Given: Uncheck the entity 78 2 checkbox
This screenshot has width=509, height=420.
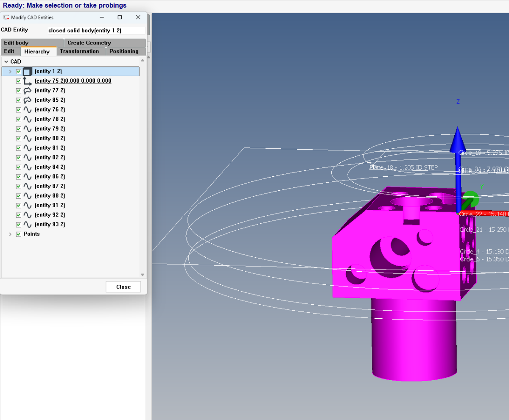Looking at the screenshot, I should click(x=19, y=120).
